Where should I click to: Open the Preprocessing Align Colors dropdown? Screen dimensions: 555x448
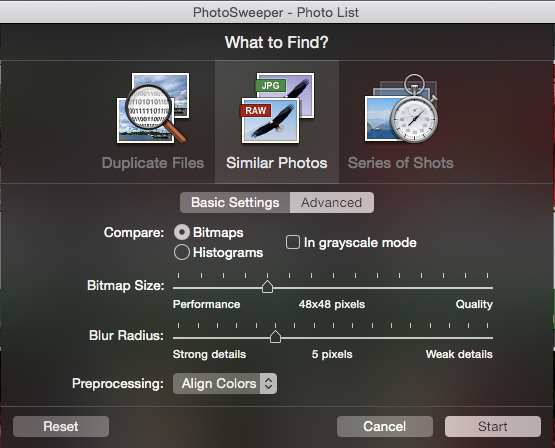(x=225, y=384)
